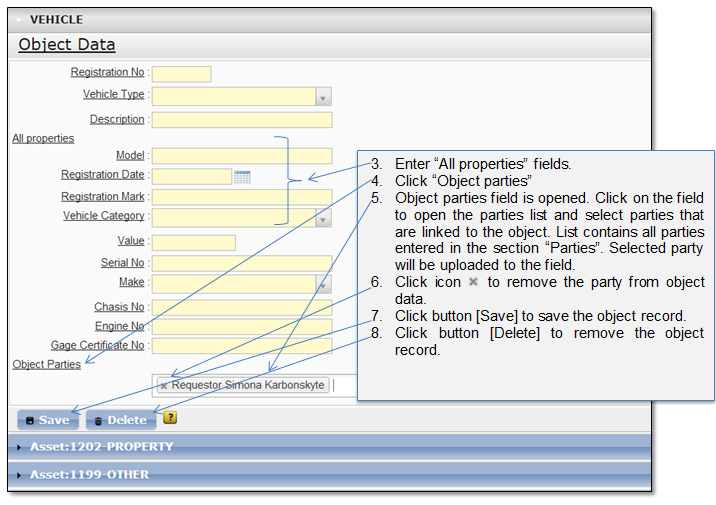Open the Vehicle Category dropdown

323,218
